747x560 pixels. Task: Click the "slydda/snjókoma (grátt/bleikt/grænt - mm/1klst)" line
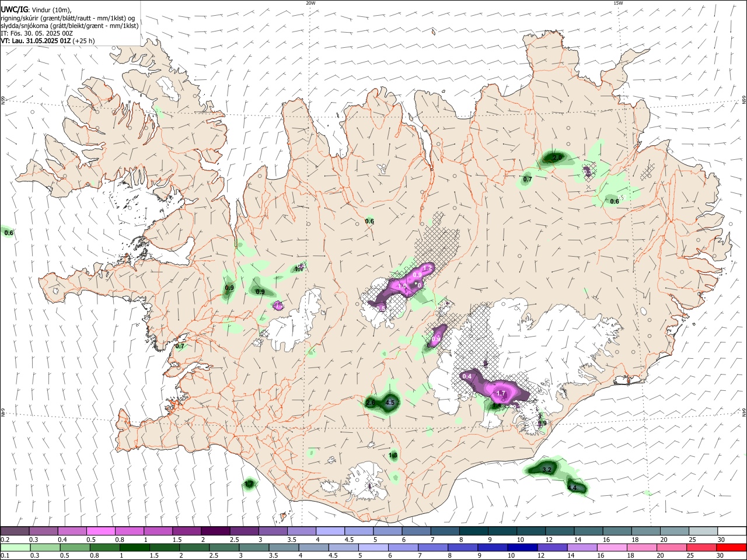(69, 26)
